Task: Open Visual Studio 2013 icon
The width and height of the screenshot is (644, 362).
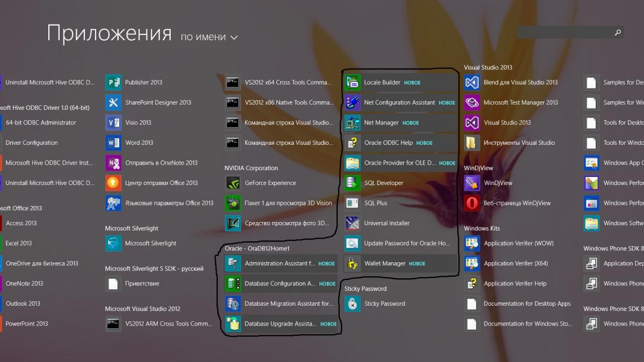Action: 472,123
